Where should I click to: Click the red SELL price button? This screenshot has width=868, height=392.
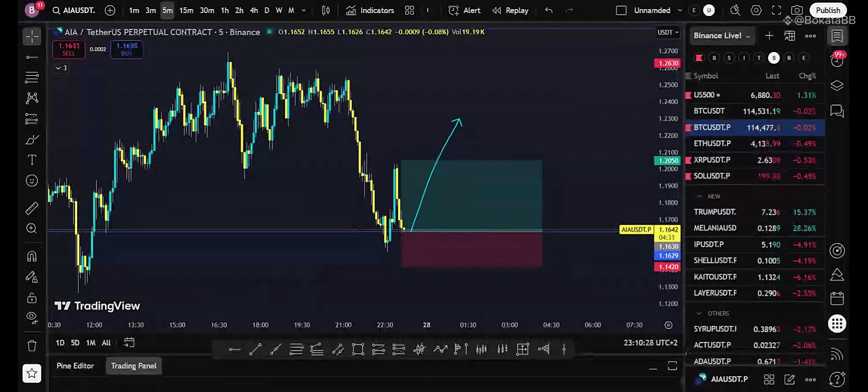[x=69, y=49]
